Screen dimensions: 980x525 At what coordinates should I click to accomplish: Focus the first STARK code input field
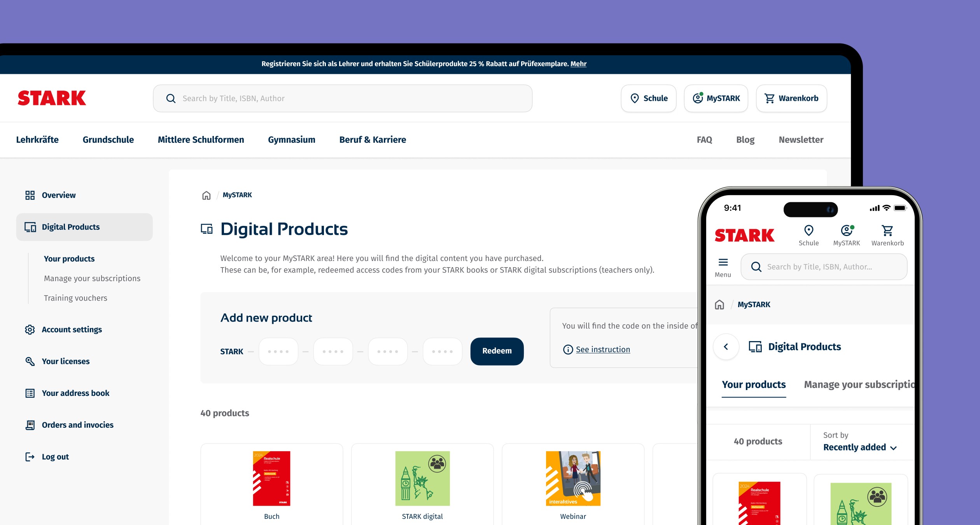[x=278, y=352]
